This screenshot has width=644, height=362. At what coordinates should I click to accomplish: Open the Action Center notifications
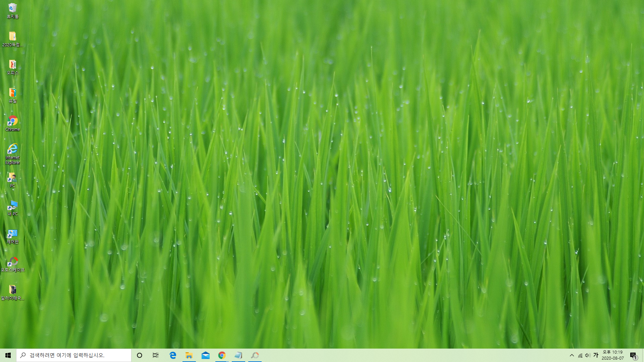click(x=633, y=355)
